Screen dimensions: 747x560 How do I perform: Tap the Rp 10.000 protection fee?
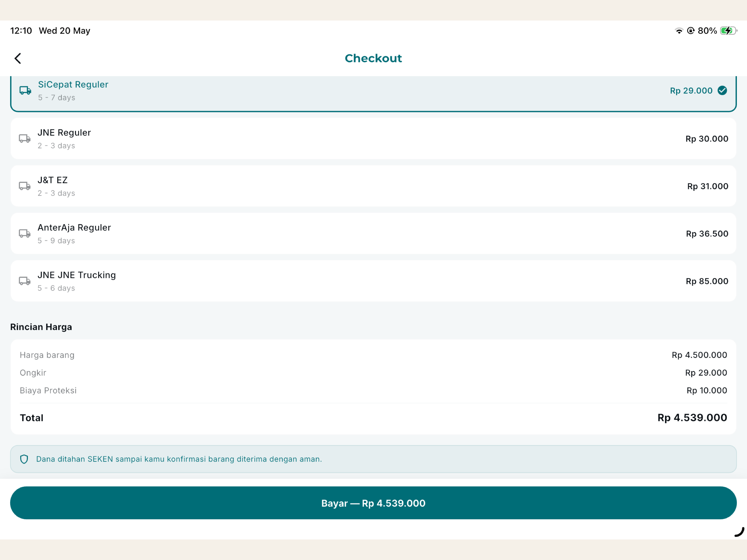pyautogui.click(x=707, y=390)
